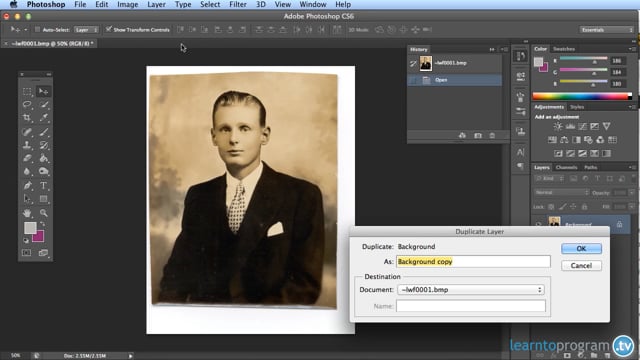Select the Pen tool

[27, 186]
